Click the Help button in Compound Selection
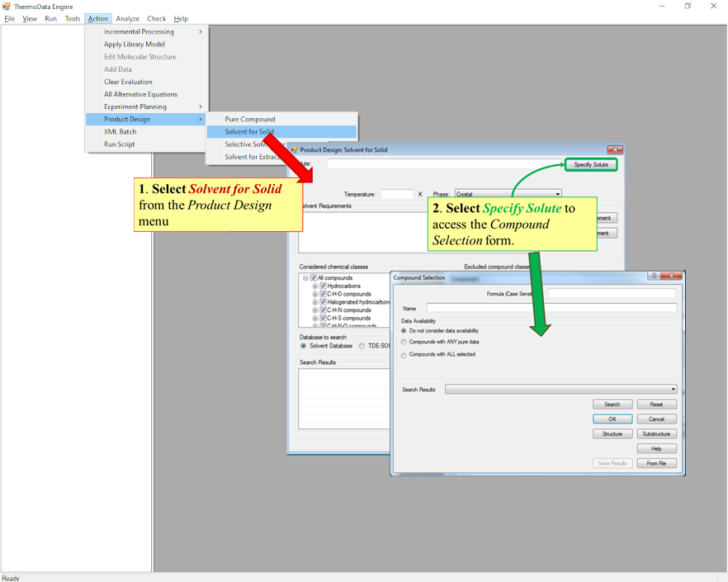Viewport: 728px width, 582px height. click(656, 449)
